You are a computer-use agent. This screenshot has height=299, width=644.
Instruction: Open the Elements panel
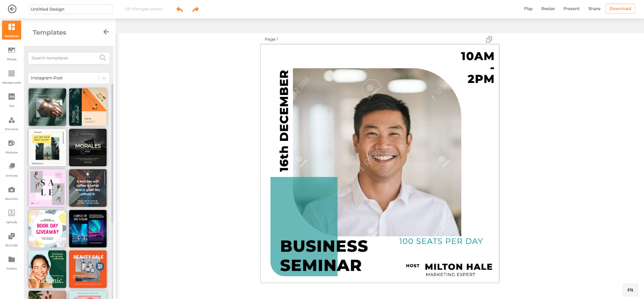(12, 123)
